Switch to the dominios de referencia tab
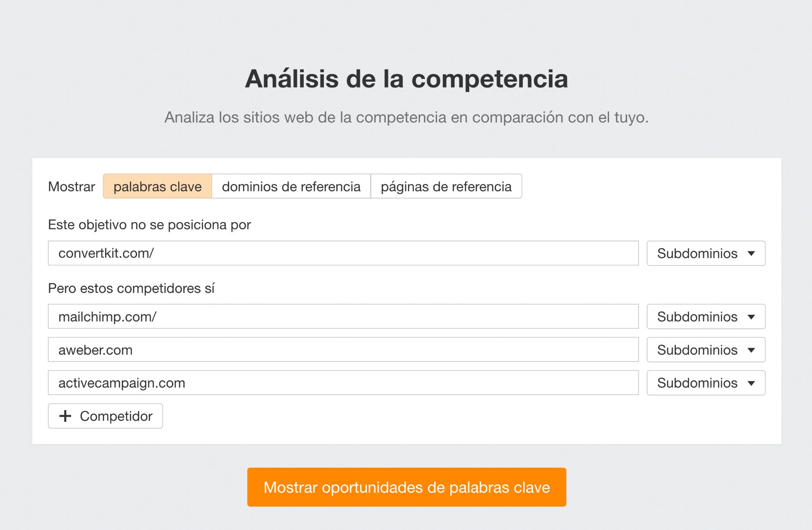The image size is (812, 530). tap(291, 186)
